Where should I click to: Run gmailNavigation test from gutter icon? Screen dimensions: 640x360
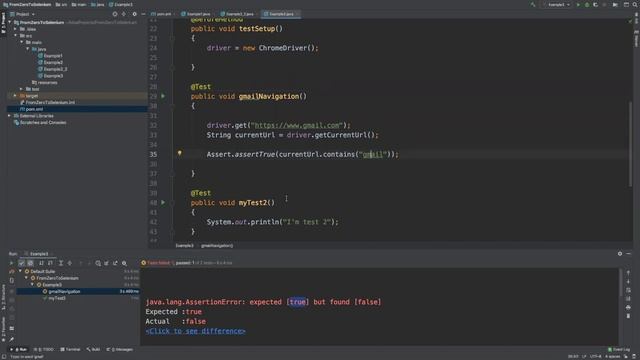pyautogui.click(x=163, y=96)
